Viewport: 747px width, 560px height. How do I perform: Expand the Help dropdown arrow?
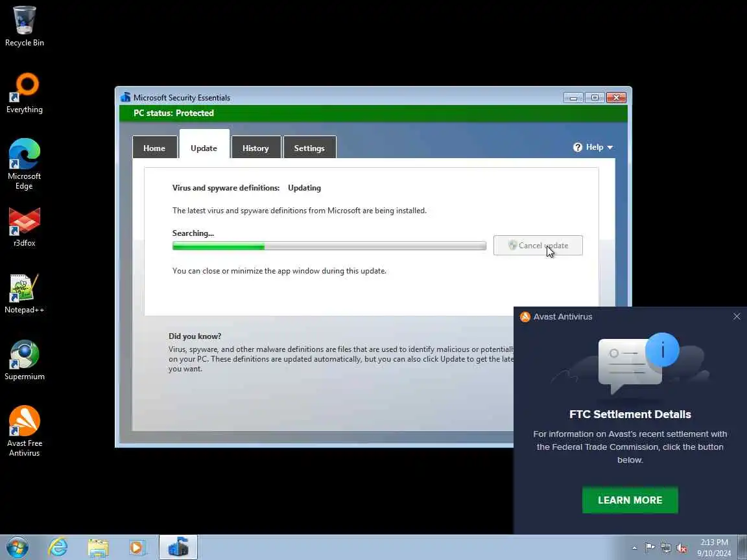pos(610,148)
